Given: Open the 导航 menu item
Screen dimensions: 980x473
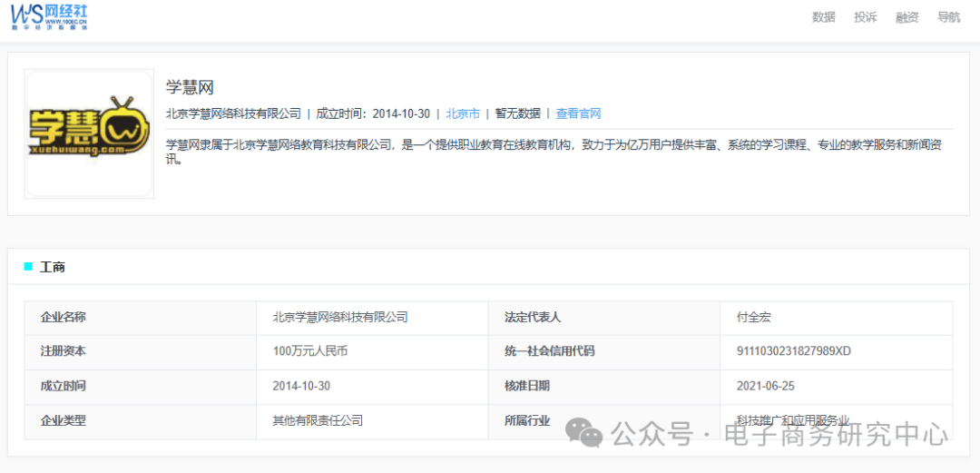Looking at the screenshot, I should (x=949, y=17).
